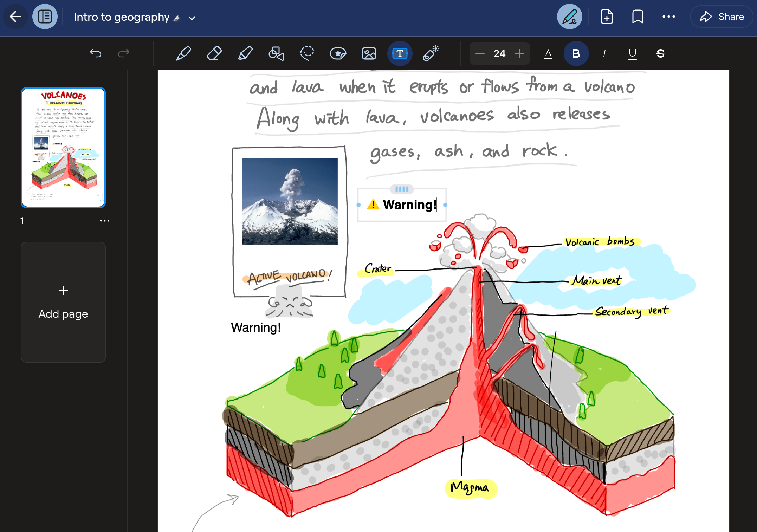This screenshot has width=757, height=532.
Task: Select the Shape recognition tool
Action: [276, 53]
